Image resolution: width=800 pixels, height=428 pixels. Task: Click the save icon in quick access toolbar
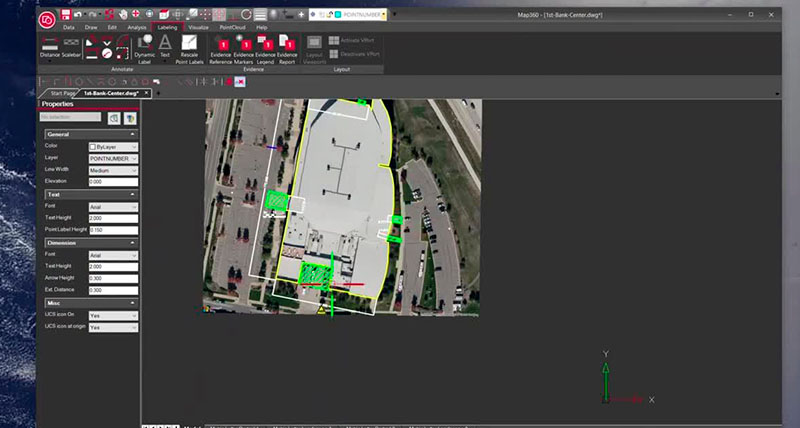click(66, 16)
